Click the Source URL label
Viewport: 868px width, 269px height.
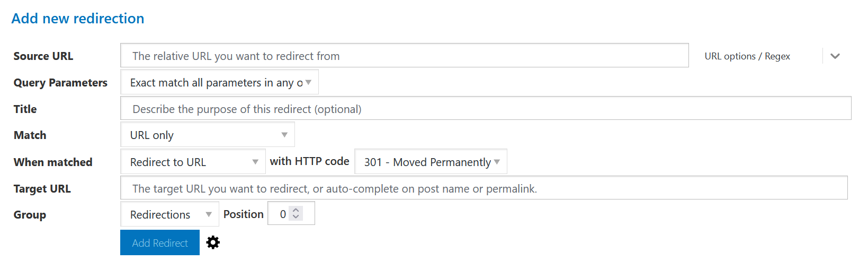click(43, 56)
